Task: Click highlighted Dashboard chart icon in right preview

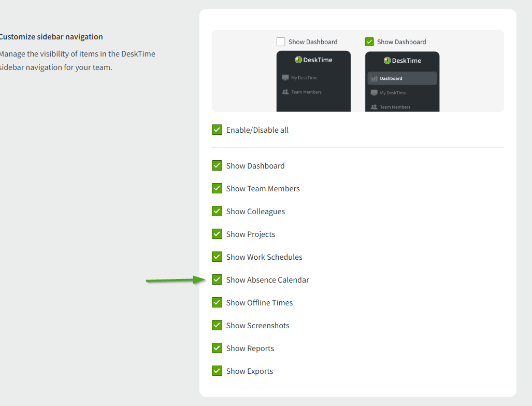Action: (374, 78)
